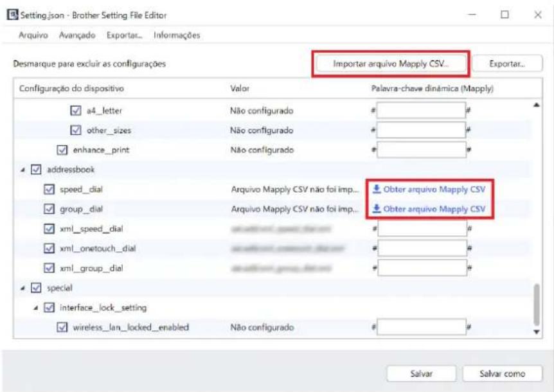The width and height of the screenshot is (554, 392).
Task: Uncheck the other_sizes checkbox
Action: coord(76,130)
